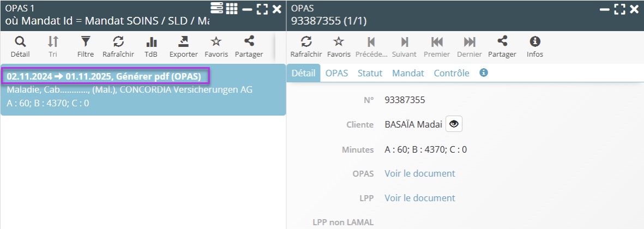
Task: Open the TdB chart dashboard
Action: pos(151,46)
